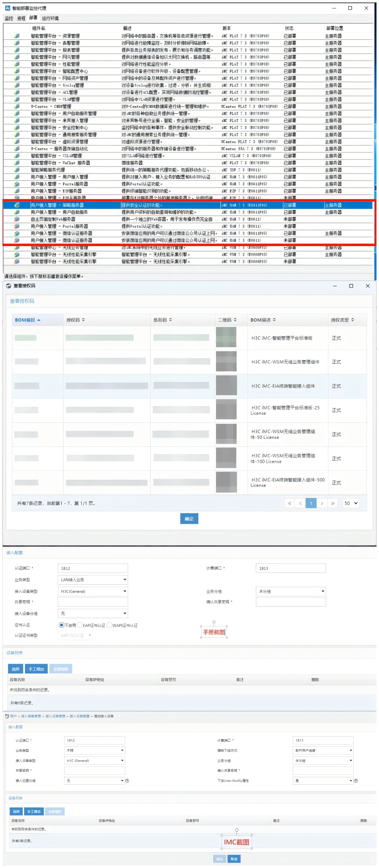Click the WeChat 服务器 row icon
This screenshot has height=868, width=379.
coord(17,163)
